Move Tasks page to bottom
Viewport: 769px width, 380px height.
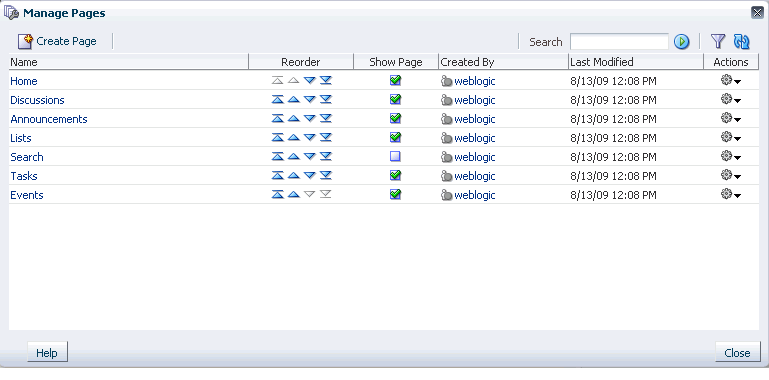[326, 176]
